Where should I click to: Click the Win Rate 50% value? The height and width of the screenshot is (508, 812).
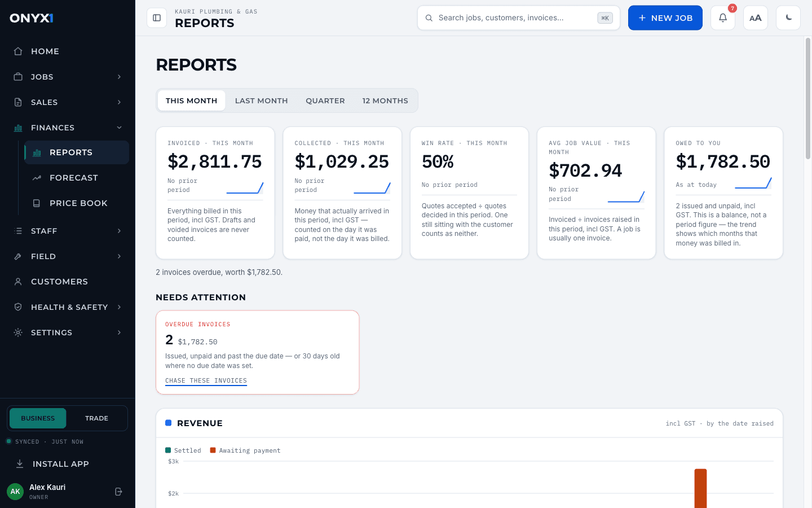point(438,162)
